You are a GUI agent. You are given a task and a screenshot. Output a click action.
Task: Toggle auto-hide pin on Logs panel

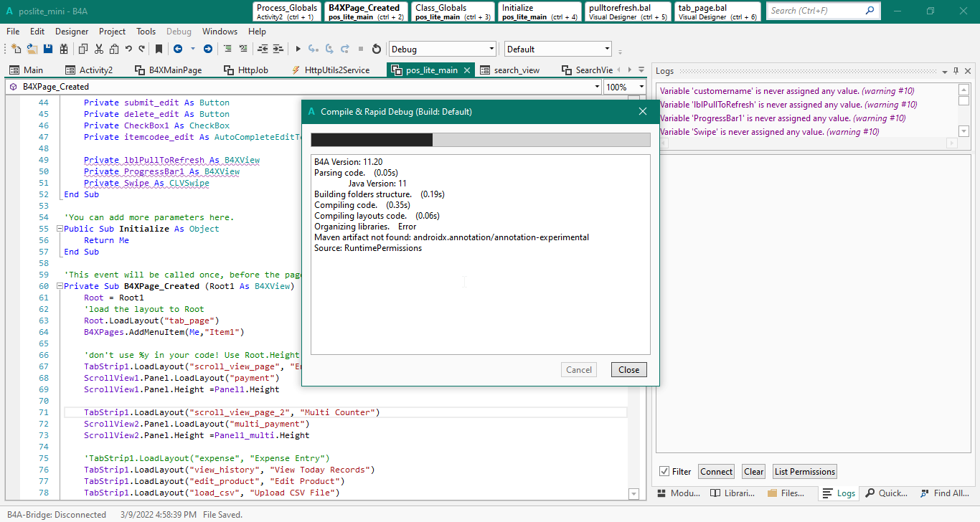click(x=956, y=71)
